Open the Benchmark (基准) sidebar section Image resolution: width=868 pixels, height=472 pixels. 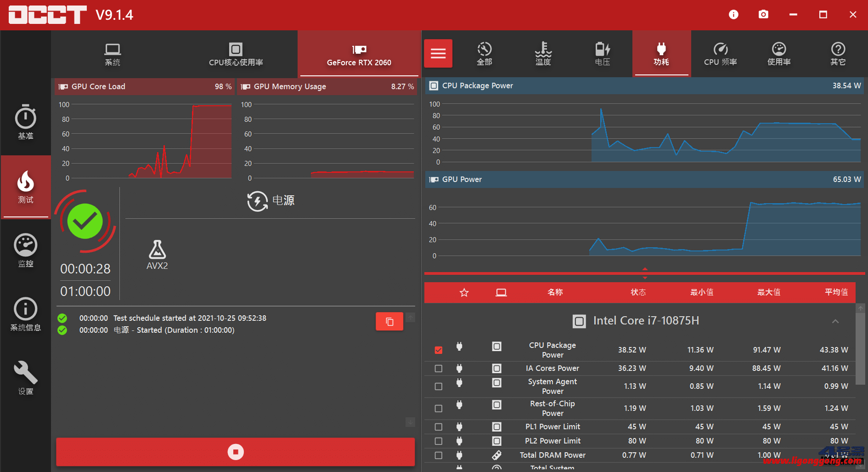tap(26, 122)
